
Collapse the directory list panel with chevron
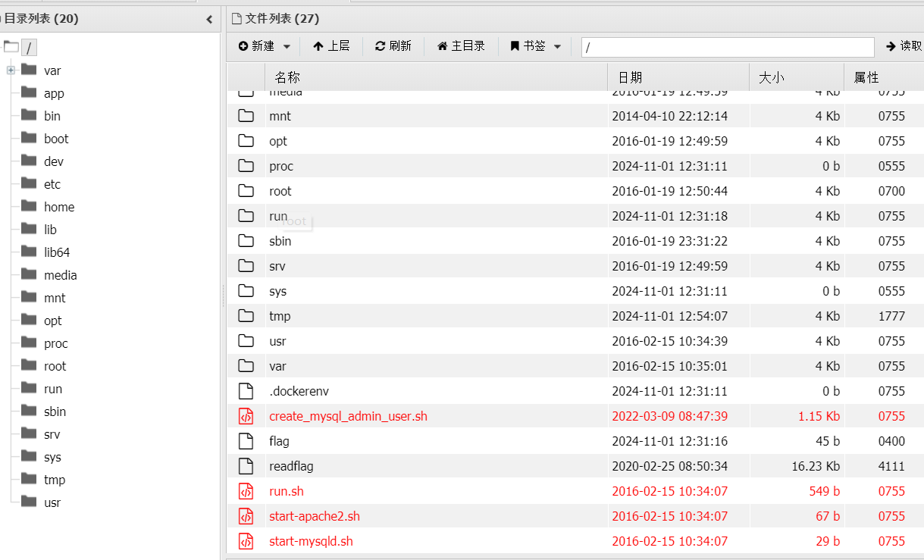coord(209,19)
